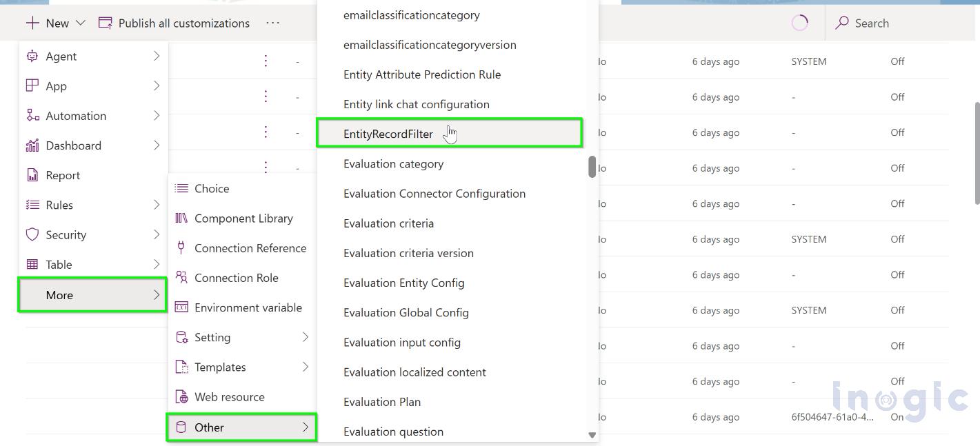The width and height of the screenshot is (980, 446).
Task: Open row options dots in second table row
Action: [266, 97]
